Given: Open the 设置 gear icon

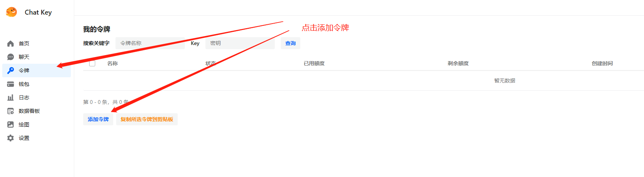Looking at the screenshot, I should tap(10, 138).
